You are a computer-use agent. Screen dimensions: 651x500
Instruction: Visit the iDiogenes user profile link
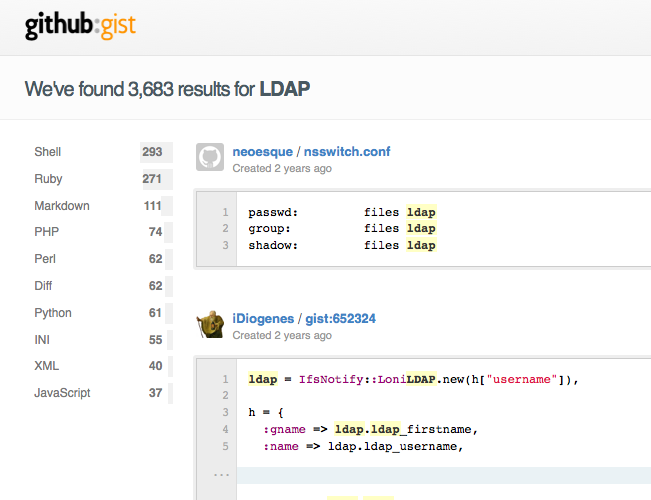(263, 319)
